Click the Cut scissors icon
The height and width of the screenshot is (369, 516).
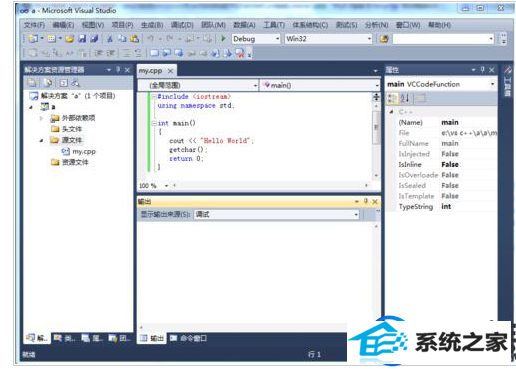pyautogui.click(x=110, y=39)
